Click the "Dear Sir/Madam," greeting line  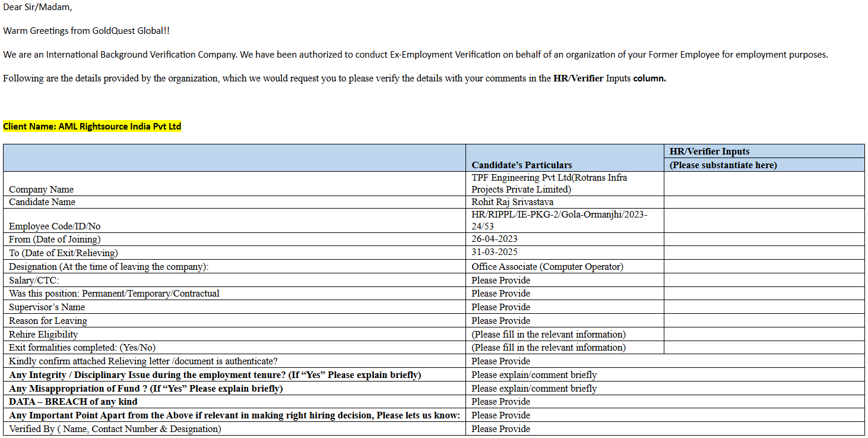tap(38, 7)
